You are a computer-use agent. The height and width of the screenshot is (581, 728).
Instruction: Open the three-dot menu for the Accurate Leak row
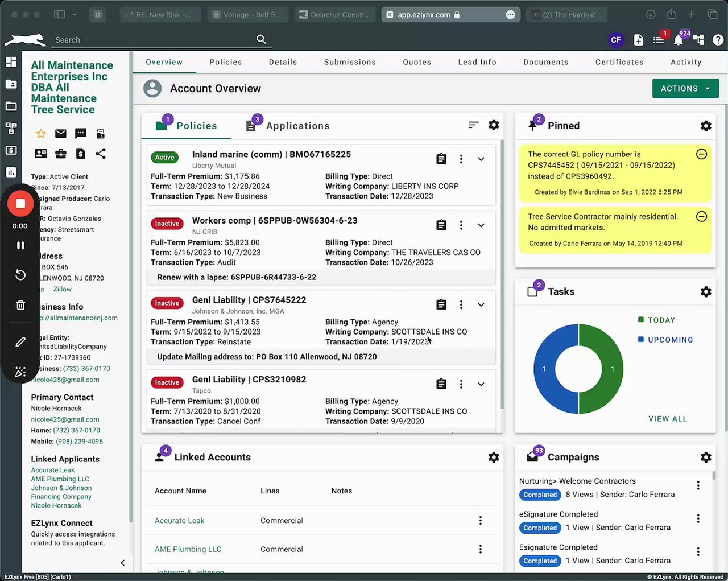(x=481, y=521)
